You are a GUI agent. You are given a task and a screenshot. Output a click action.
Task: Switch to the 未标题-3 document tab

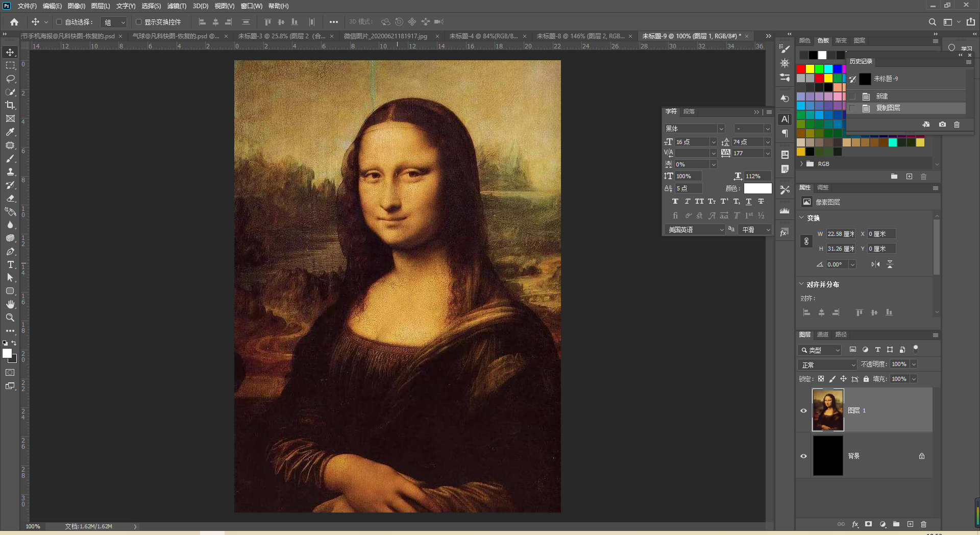pos(281,36)
